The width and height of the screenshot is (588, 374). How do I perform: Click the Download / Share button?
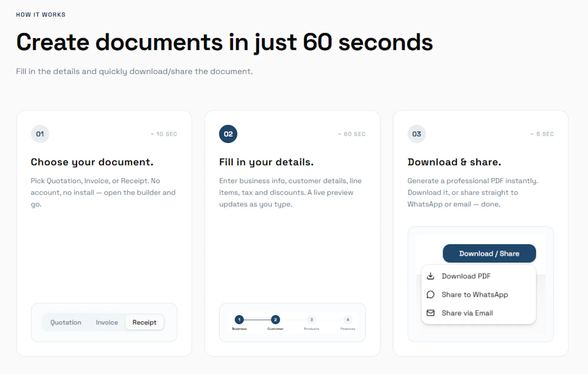point(489,253)
